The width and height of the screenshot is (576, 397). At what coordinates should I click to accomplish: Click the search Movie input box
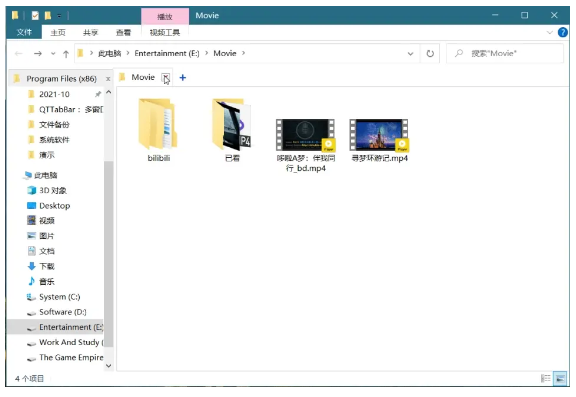[x=505, y=54]
